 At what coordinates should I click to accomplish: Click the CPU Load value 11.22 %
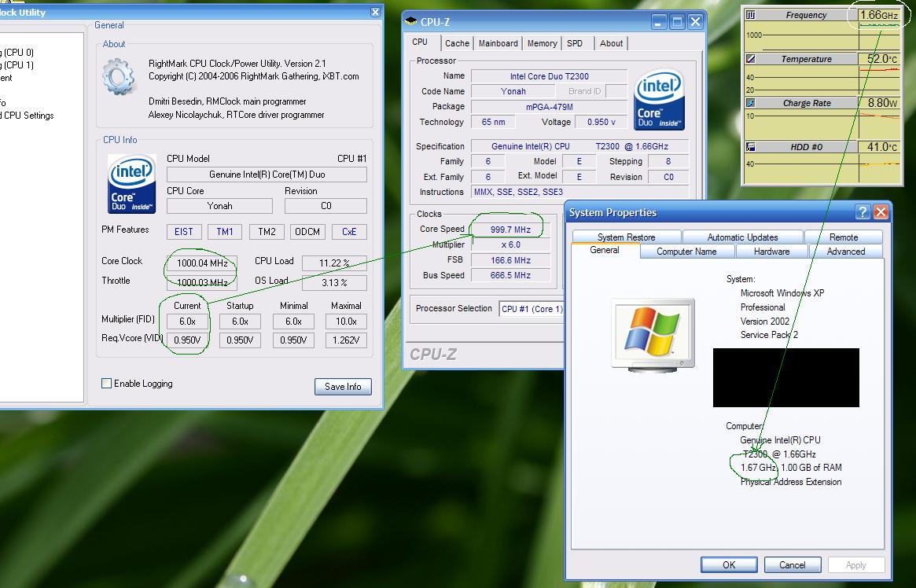[334, 263]
